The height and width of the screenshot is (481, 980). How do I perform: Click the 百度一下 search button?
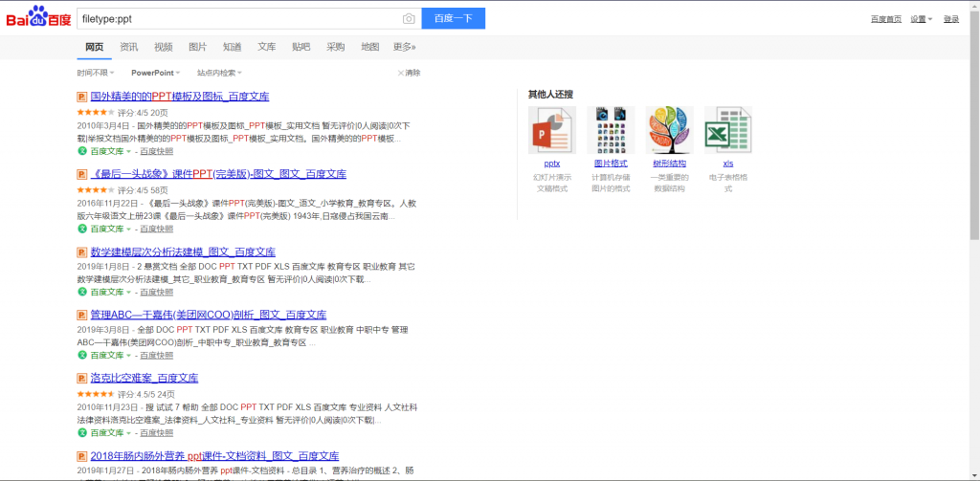point(453,19)
